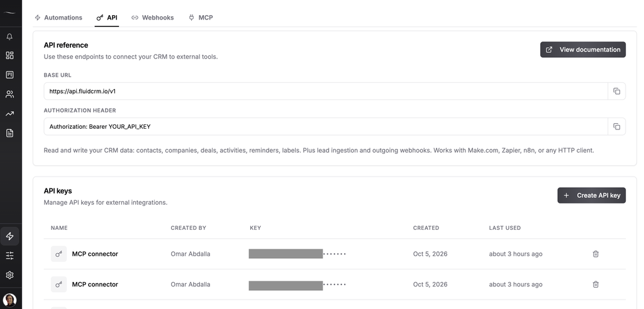Open sliders preferences icon in sidebar

pos(9,256)
